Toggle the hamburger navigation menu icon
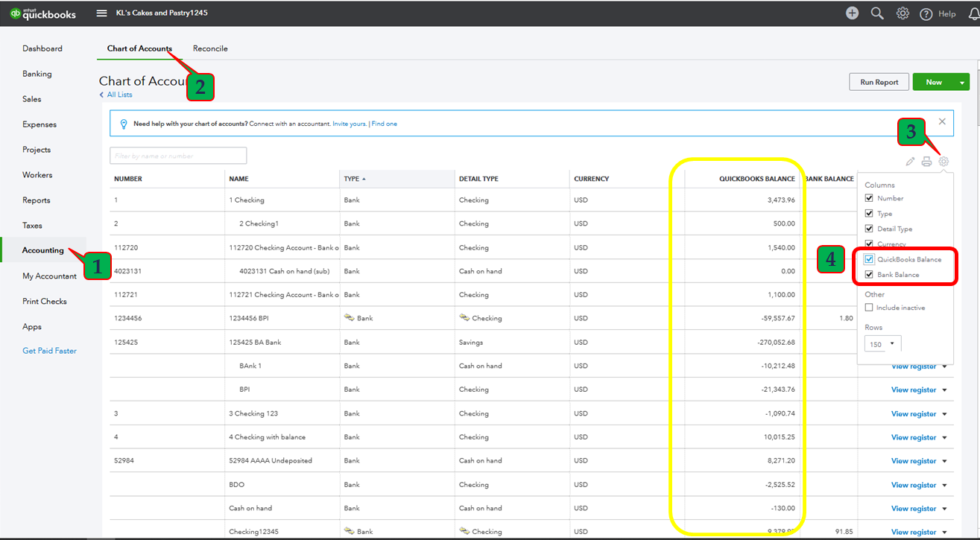Image resolution: width=980 pixels, height=540 pixels. (102, 13)
